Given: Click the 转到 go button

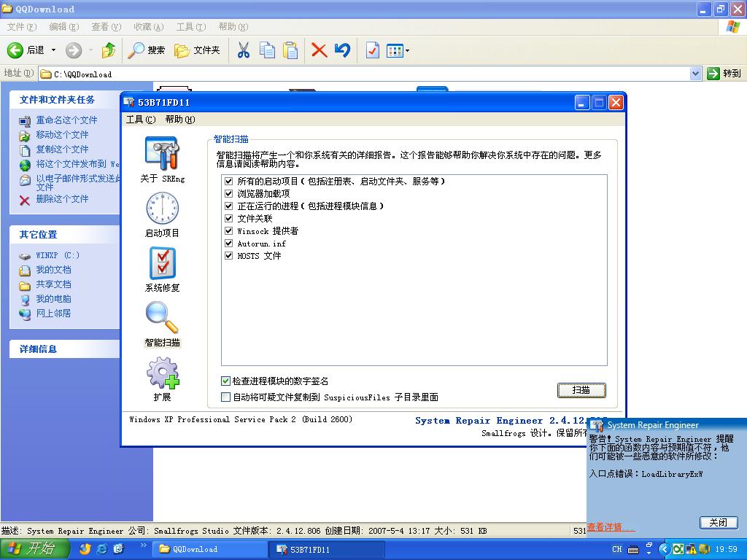Looking at the screenshot, I should 724,74.
